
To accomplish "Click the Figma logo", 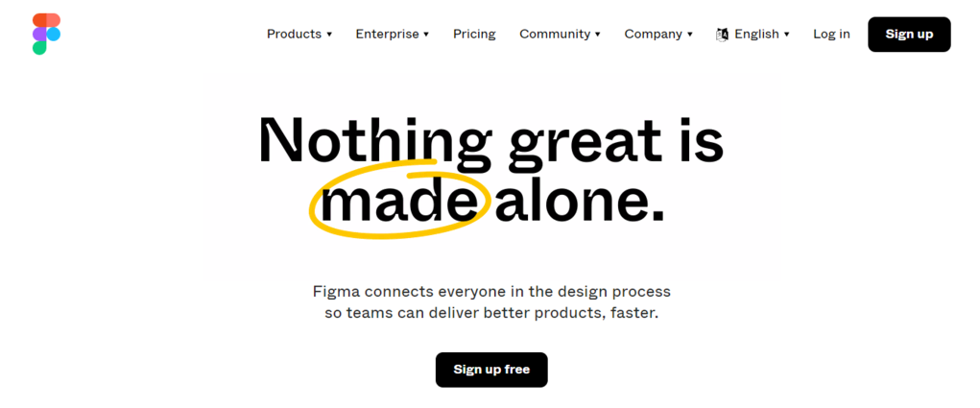I will coord(45,34).
